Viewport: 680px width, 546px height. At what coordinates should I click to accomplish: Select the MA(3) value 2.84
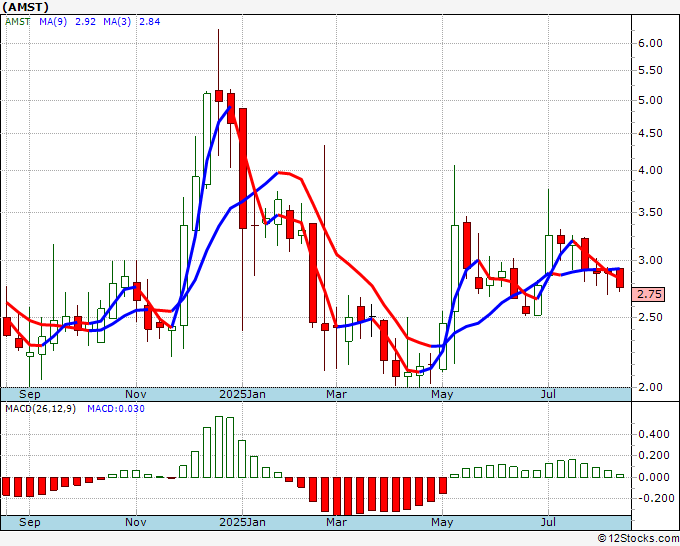150,22
